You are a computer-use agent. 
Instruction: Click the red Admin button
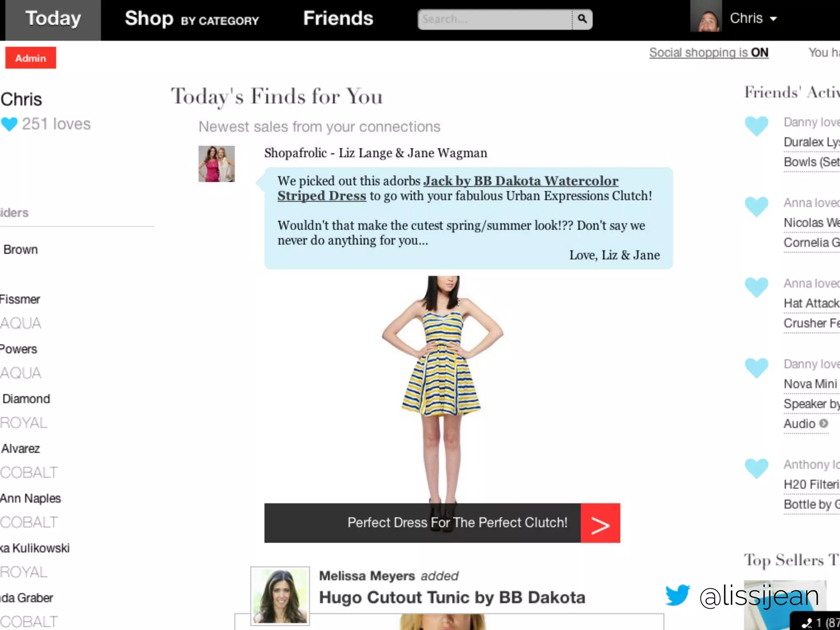click(31, 58)
